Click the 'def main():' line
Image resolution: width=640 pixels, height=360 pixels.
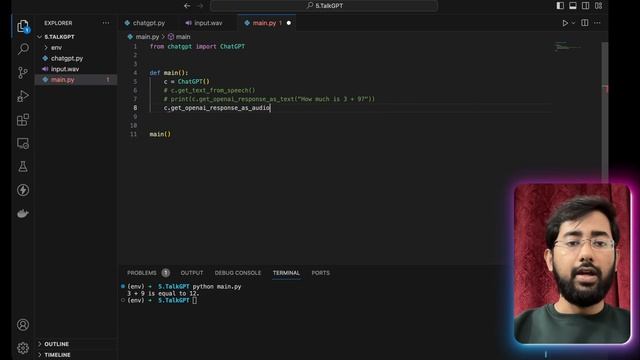(x=169, y=73)
